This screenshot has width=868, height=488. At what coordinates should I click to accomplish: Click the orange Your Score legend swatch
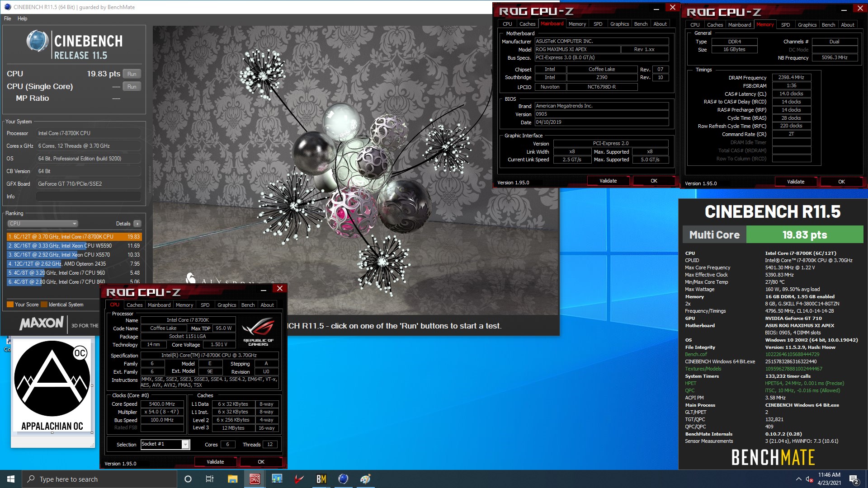click(x=10, y=305)
